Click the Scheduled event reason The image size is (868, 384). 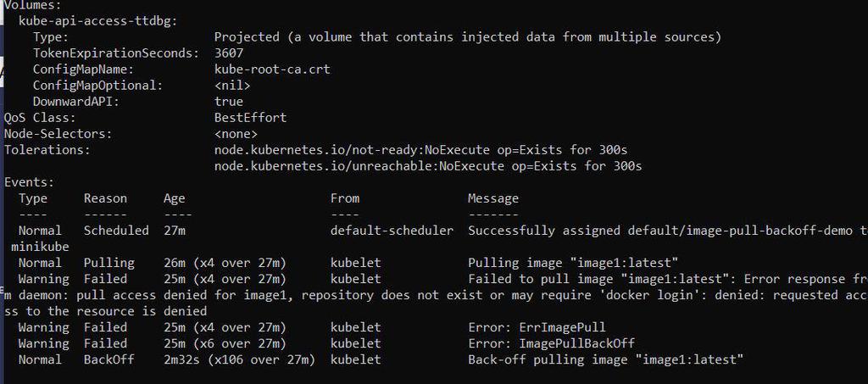(x=116, y=231)
